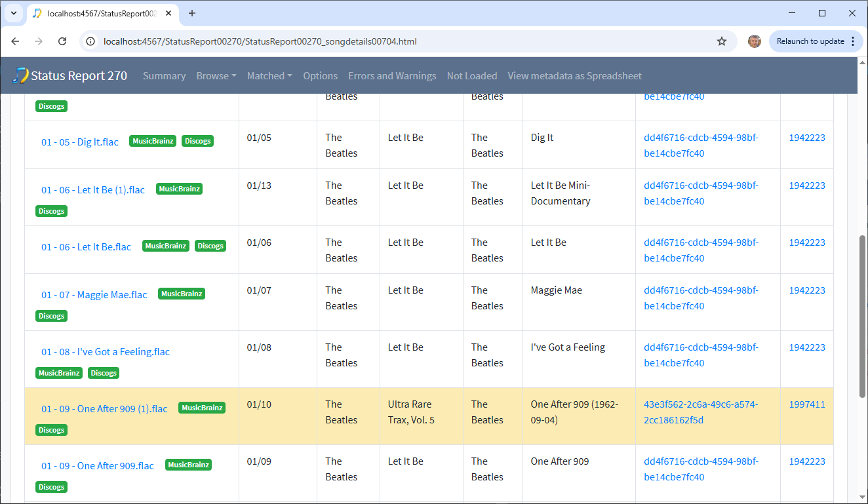Screen dimensions: 868x504
Task: Click the Discogs ID 1997411 link
Action: [806, 404]
